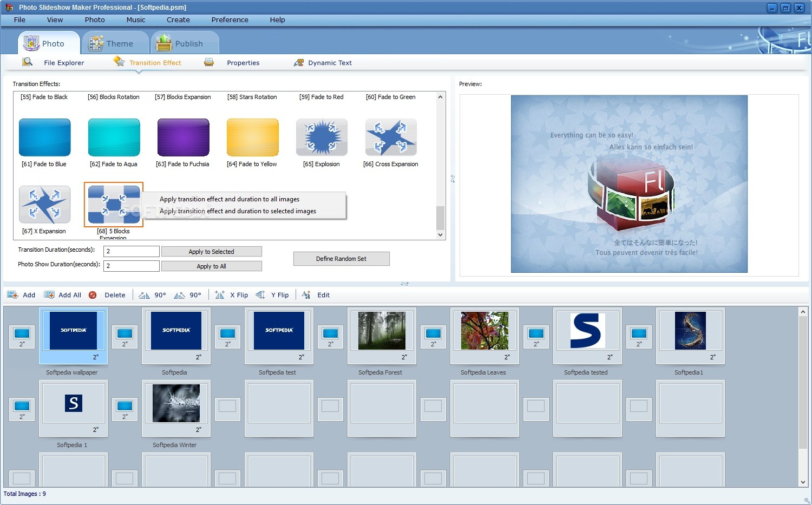The height and width of the screenshot is (505, 812).
Task: Click transition effects list scroll down arrow
Action: (x=440, y=235)
